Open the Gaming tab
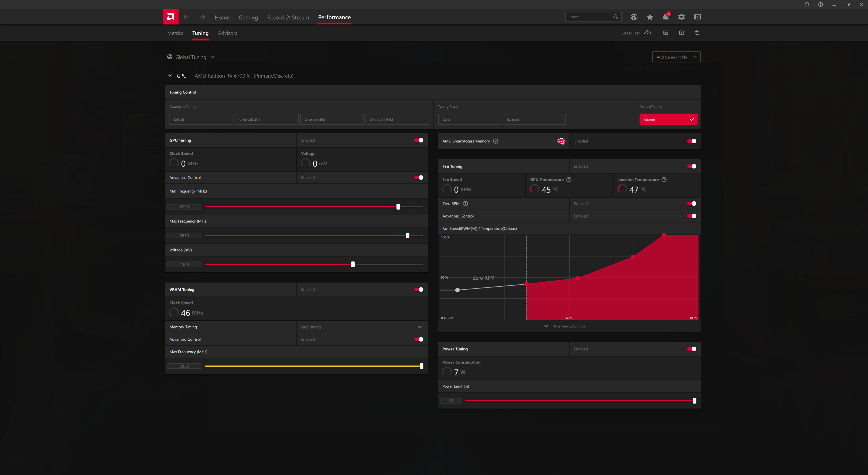This screenshot has width=868, height=475. click(x=248, y=17)
